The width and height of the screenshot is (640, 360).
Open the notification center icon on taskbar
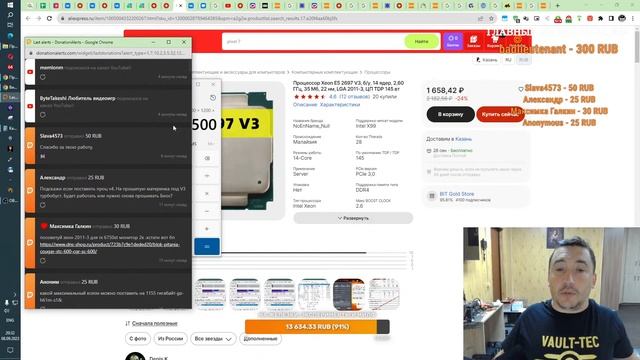click(x=10, y=350)
